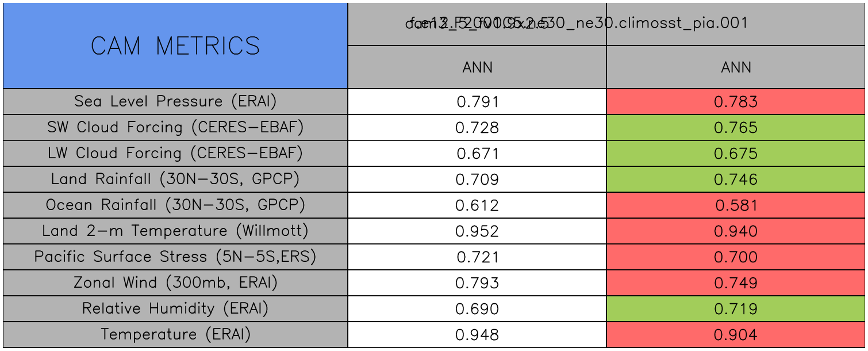Click the SW Cloud Forcing (CERES-EBAF) label
The height and width of the screenshot is (351, 868).
[175, 128]
